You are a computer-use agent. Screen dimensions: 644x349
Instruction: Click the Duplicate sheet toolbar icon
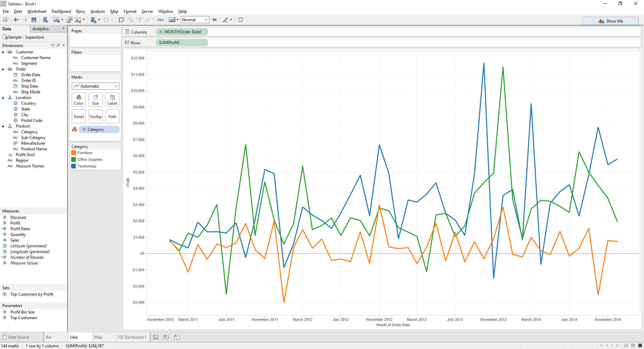click(x=69, y=20)
